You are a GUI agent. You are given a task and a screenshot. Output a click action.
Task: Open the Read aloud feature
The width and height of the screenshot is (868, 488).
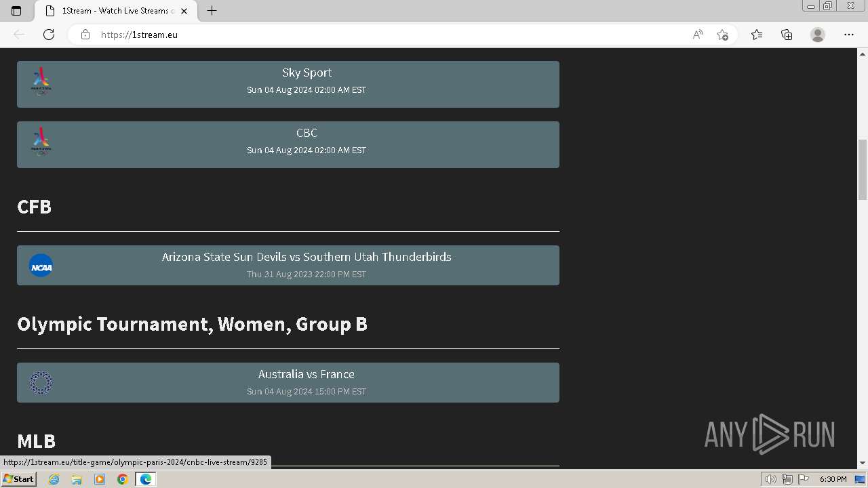pos(698,35)
